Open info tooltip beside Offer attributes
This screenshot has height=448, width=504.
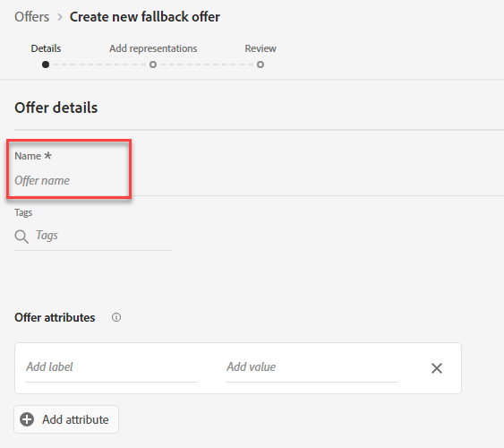coord(116,317)
